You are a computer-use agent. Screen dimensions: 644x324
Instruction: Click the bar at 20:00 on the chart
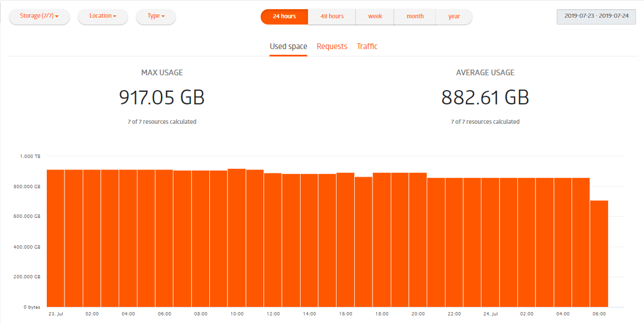coord(418,240)
